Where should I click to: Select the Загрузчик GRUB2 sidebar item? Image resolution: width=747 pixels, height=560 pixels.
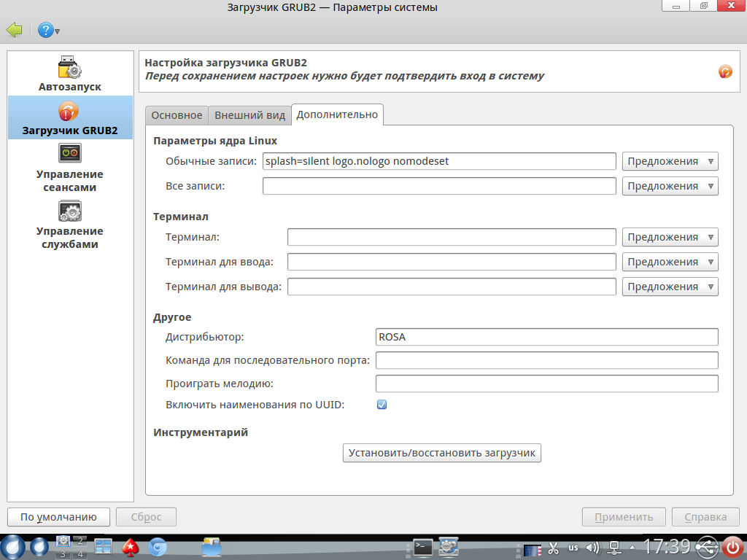(70, 117)
